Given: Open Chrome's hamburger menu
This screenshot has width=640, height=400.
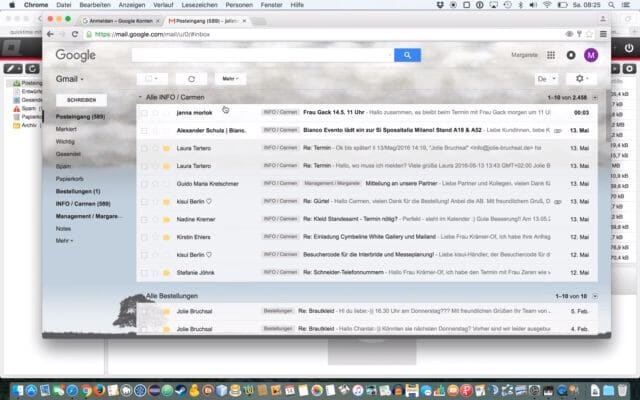Looking at the screenshot, I should coord(603,34).
